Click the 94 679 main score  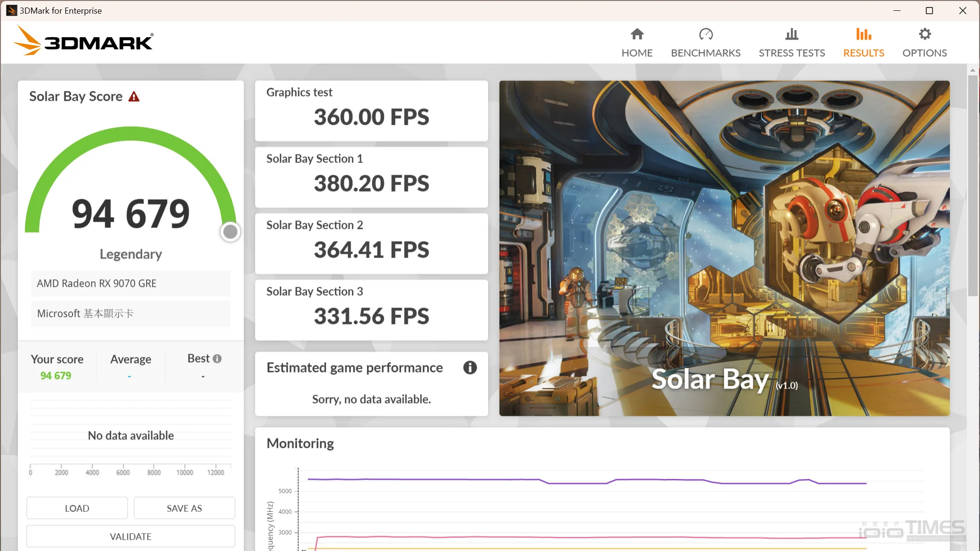(131, 214)
